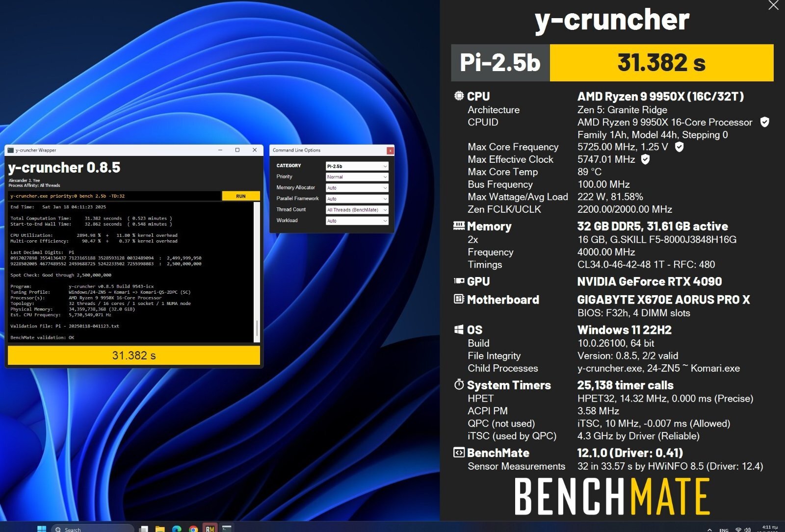The image size is (785, 532).
Task: Click the Pi-2.5b score label
Action: point(500,63)
